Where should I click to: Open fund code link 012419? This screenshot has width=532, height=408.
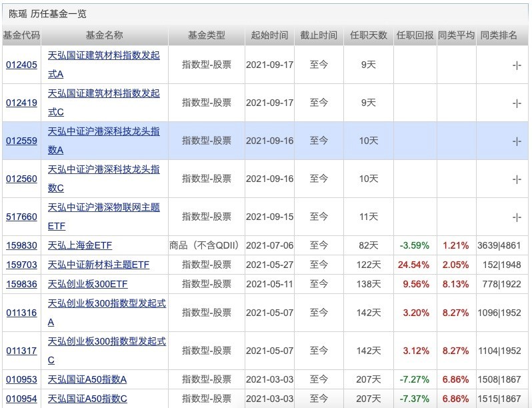pos(21,103)
